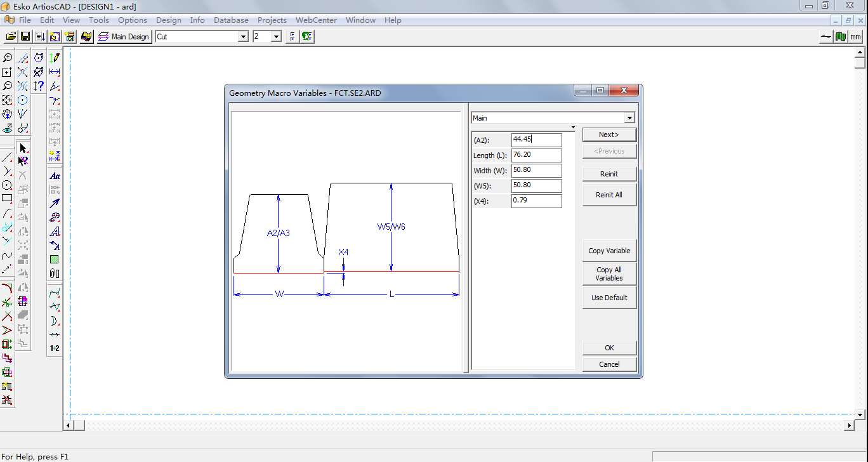Select the Zoom In magnifier tool
This screenshot has height=462, width=868.
7,58
